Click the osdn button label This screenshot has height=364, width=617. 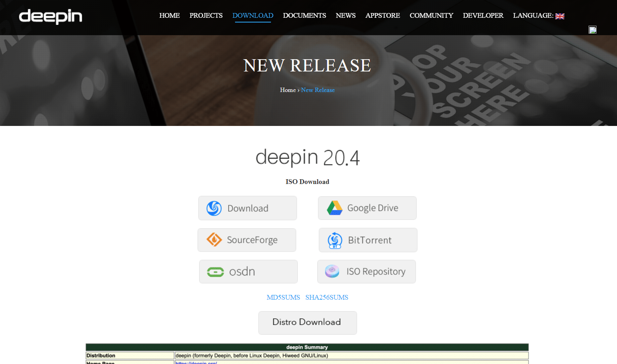coord(242,272)
